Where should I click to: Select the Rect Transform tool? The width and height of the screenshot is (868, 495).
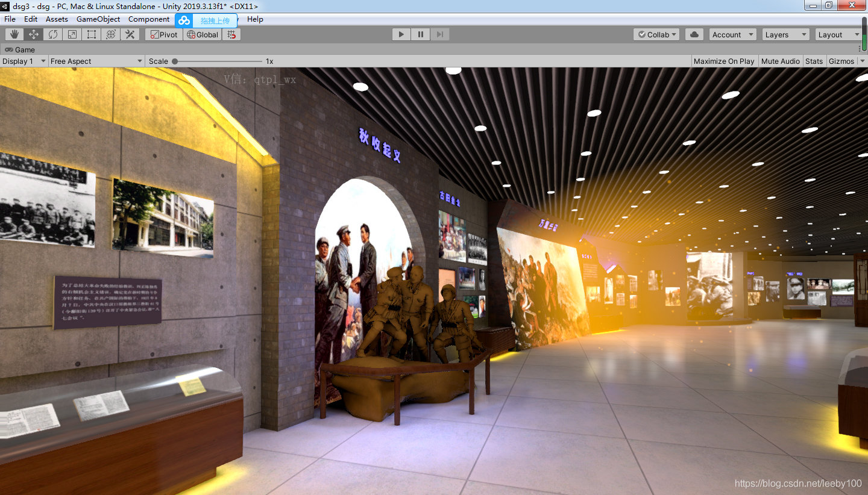(x=91, y=34)
